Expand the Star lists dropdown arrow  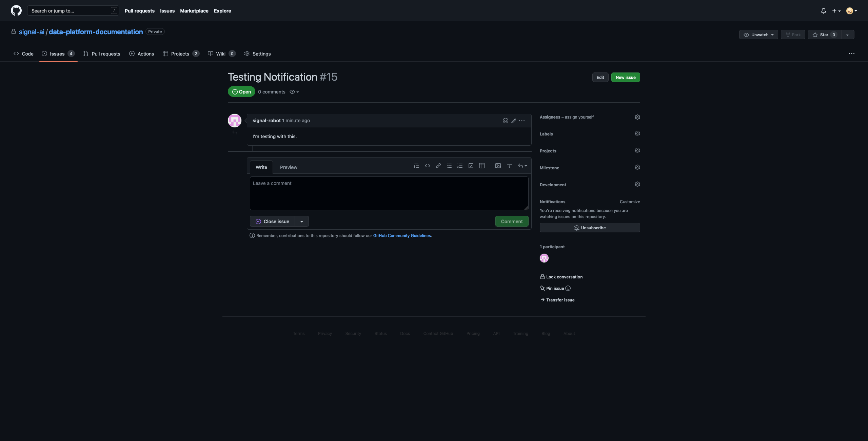click(x=847, y=35)
